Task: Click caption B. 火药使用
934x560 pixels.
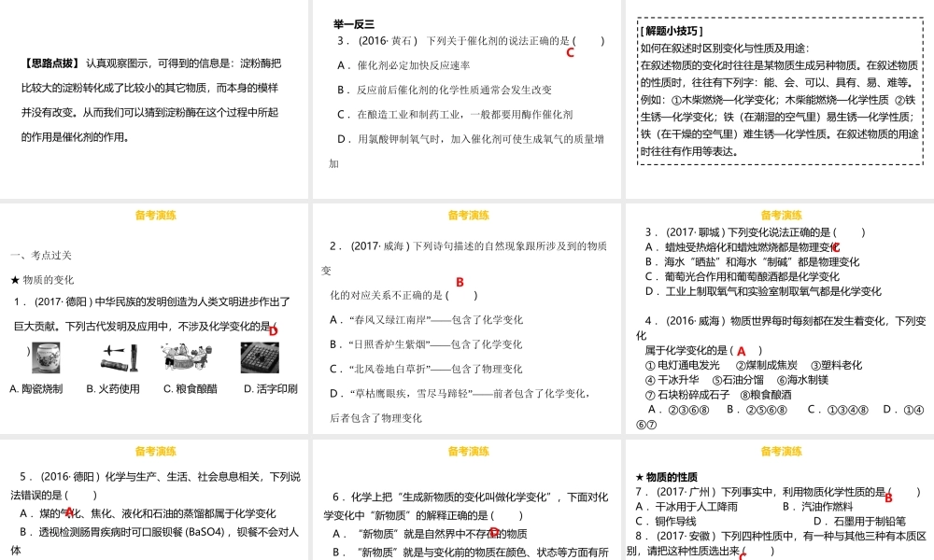Action: [113, 388]
